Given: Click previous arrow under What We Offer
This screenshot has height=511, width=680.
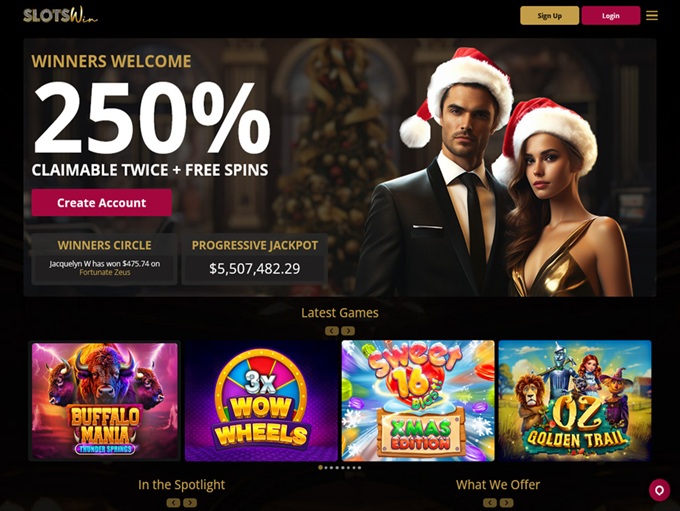Looking at the screenshot, I should [x=490, y=503].
